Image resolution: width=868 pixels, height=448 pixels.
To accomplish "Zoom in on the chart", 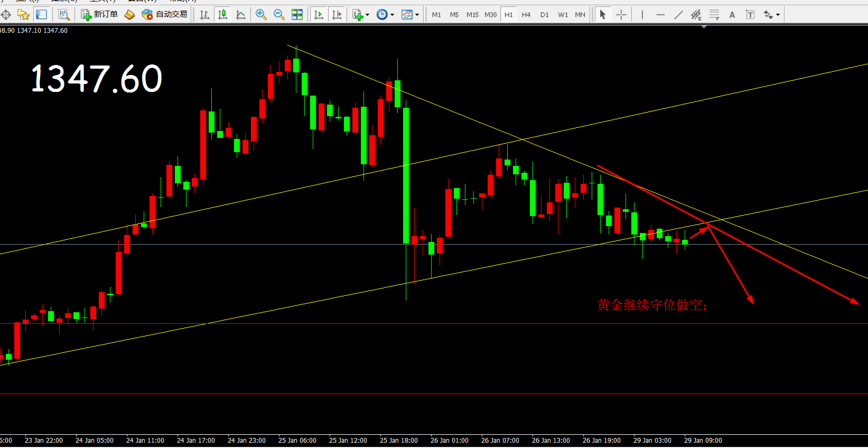I will [261, 15].
